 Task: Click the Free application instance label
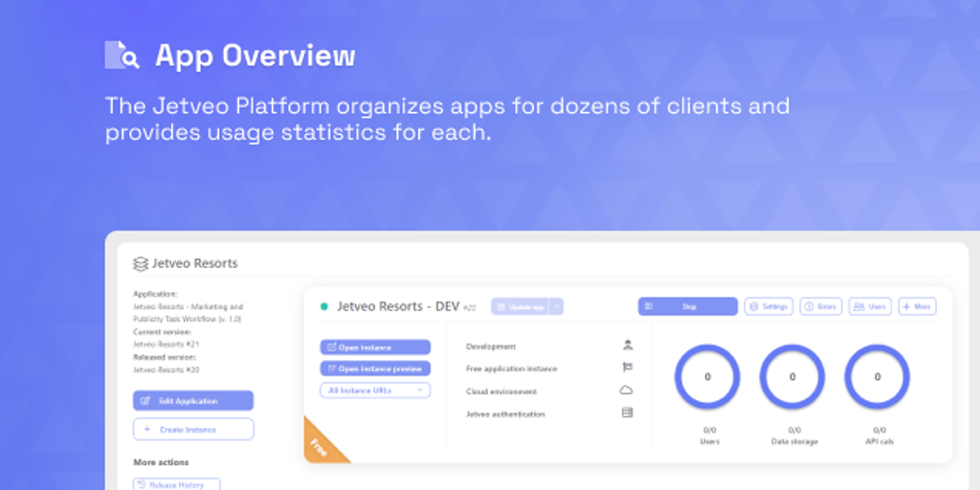[511, 368]
